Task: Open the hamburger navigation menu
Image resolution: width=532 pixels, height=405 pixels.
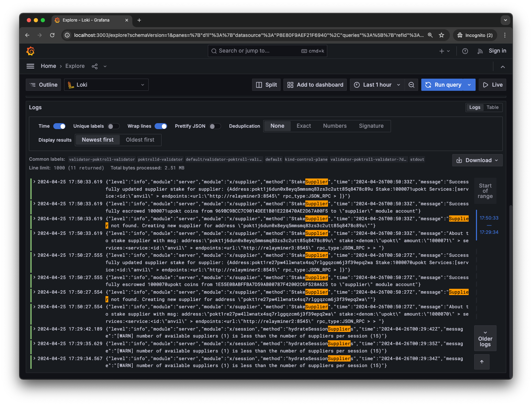Action: point(30,66)
